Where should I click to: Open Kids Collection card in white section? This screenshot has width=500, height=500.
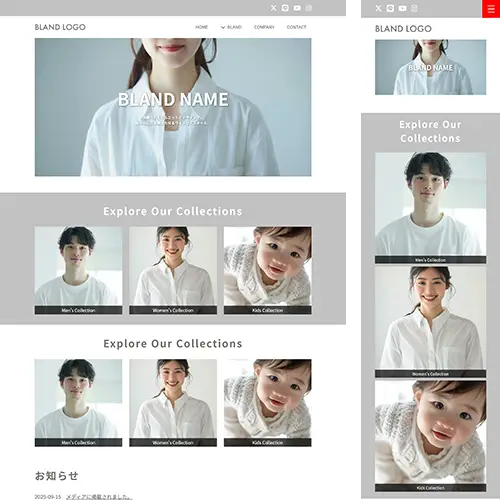[x=268, y=403]
